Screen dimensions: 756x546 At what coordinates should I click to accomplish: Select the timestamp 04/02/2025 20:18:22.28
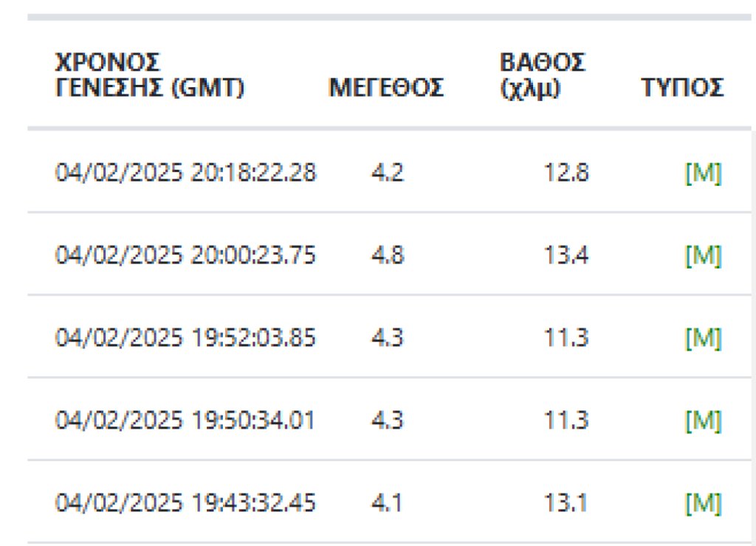point(185,173)
